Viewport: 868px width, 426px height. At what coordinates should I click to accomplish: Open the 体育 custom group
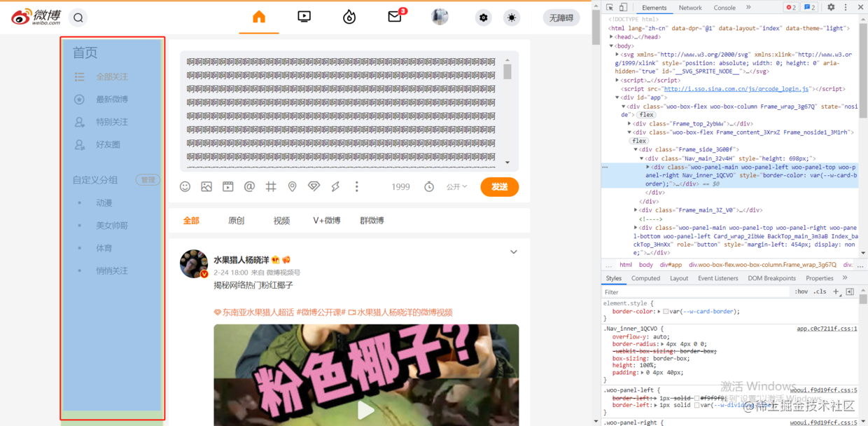pyautogui.click(x=104, y=248)
